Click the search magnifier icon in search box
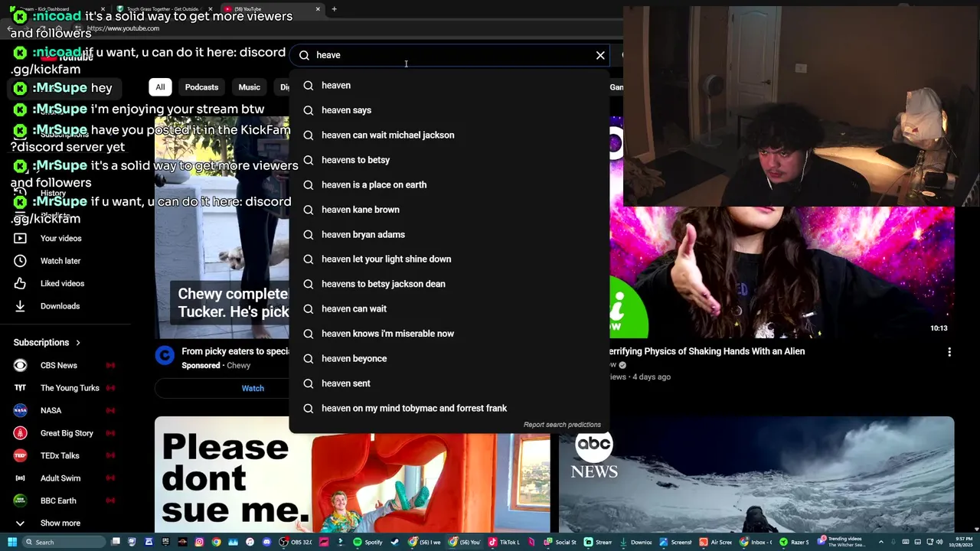Image resolution: width=980 pixels, height=551 pixels. (x=304, y=55)
